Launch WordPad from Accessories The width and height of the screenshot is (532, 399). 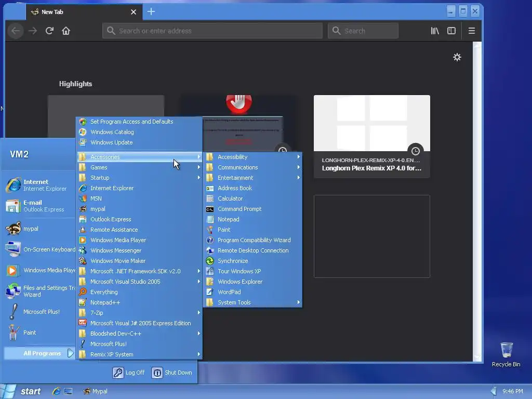coord(253,292)
